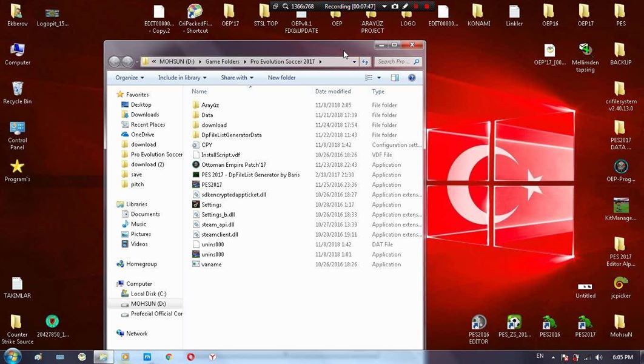Navigate to MOHSUN (D:) in the address bar
The height and width of the screenshot is (364, 644).
[x=176, y=62]
